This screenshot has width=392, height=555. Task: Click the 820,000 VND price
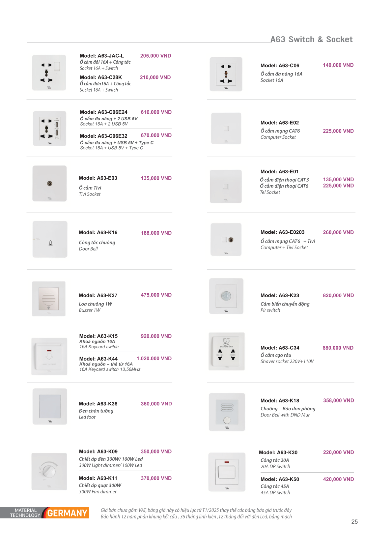[338, 295]
